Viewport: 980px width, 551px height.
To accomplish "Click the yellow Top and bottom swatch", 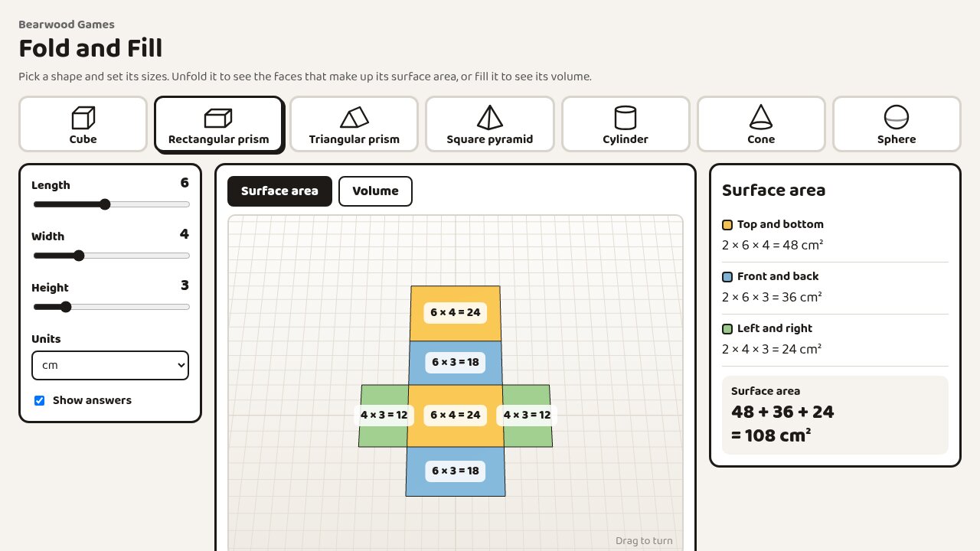I will coord(727,225).
